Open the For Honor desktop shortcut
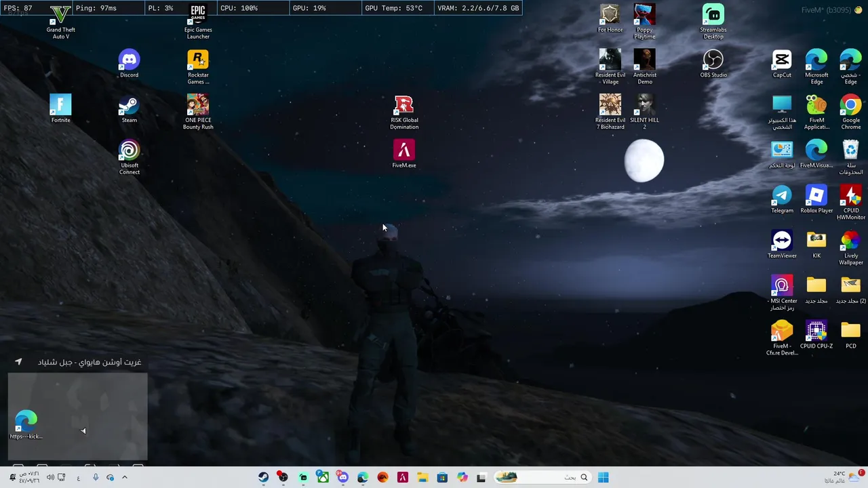868x488 pixels. pyautogui.click(x=610, y=18)
